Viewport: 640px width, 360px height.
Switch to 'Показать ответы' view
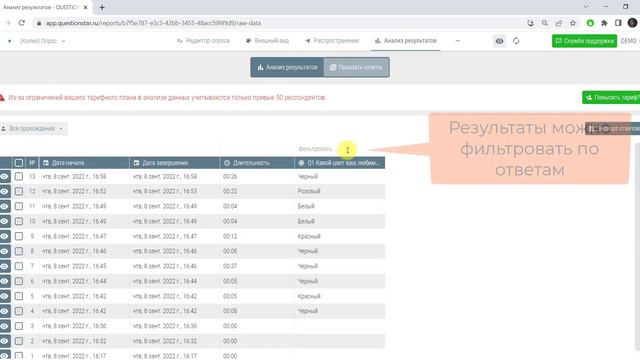tap(356, 67)
